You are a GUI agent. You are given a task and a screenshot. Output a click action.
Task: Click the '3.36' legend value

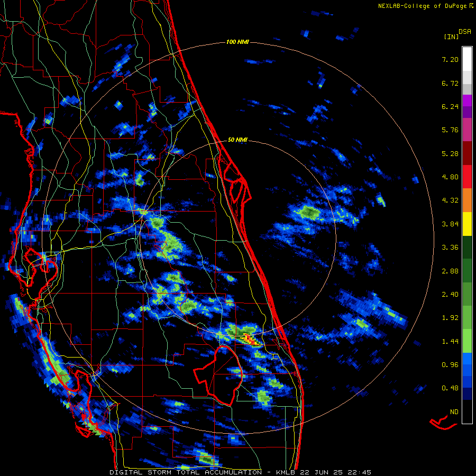pyautogui.click(x=450, y=248)
